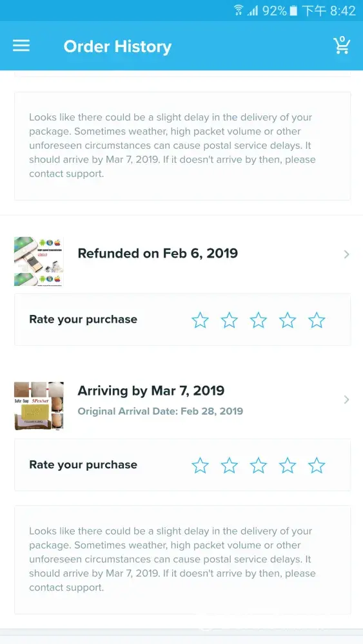Rate refunded order five stars
This screenshot has width=363, height=644.
pyautogui.click(x=317, y=320)
